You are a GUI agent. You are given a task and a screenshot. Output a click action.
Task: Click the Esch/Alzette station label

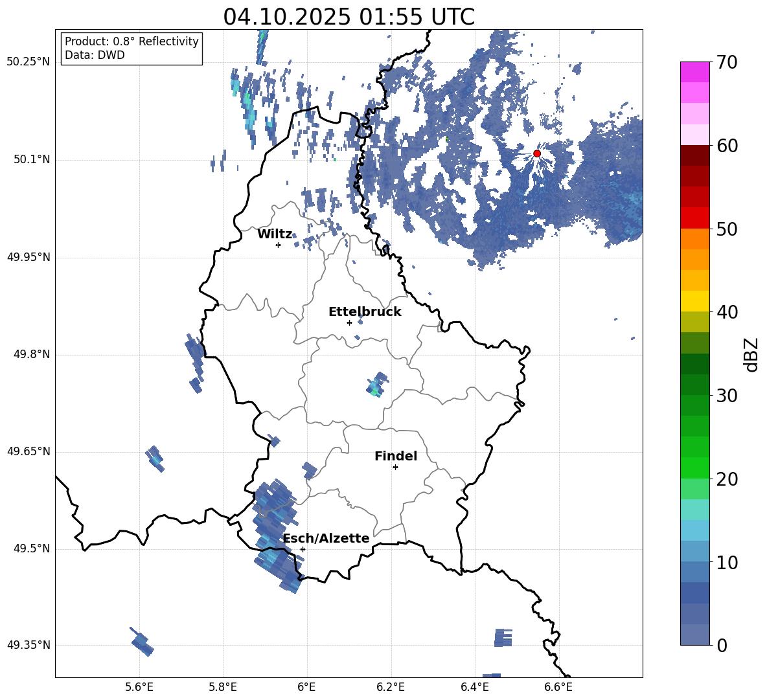coord(326,538)
